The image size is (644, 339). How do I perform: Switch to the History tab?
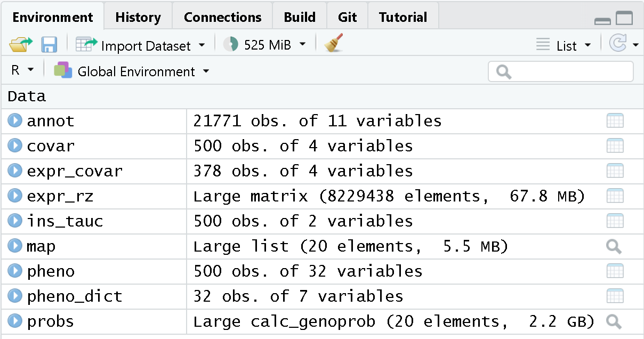coord(138,17)
